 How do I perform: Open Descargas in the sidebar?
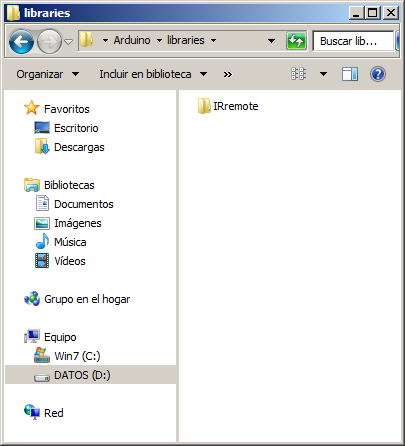69,147
